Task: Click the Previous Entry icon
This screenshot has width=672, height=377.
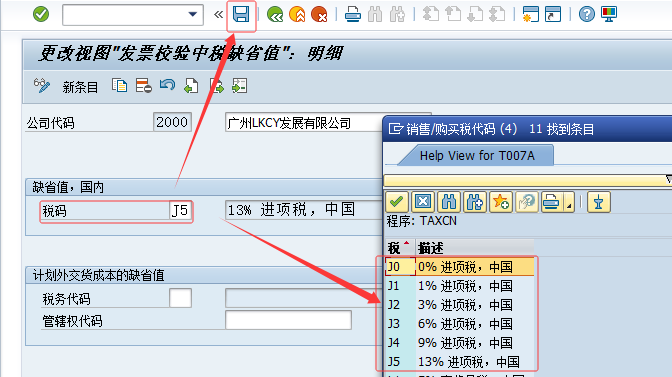Action: [x=191, y=86]
